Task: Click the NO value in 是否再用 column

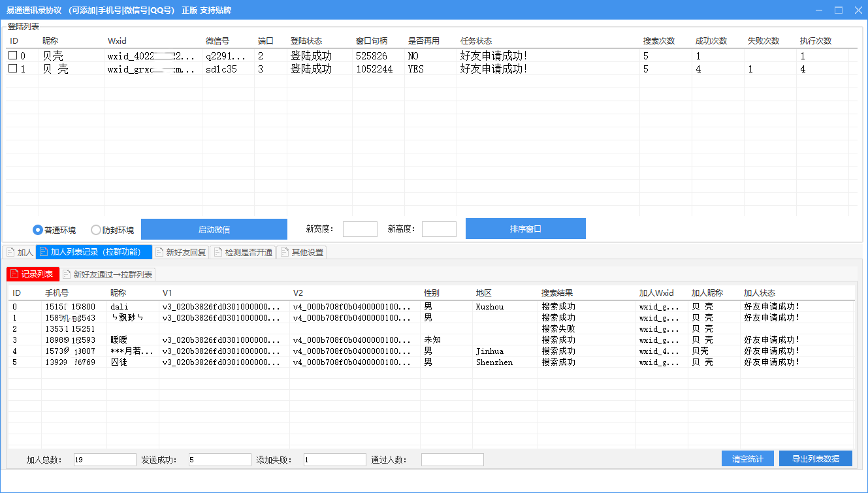Action: coord(413,56)
